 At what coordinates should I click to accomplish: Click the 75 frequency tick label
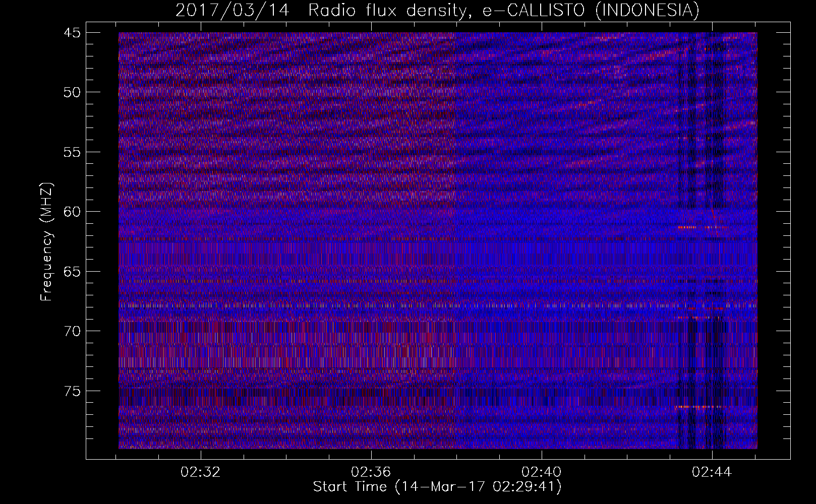(72, 391)
